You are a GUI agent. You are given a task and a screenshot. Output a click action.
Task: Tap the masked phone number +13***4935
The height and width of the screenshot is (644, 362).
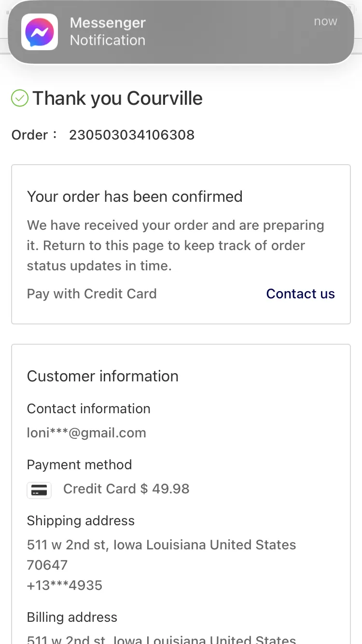(x=65, y=585)
